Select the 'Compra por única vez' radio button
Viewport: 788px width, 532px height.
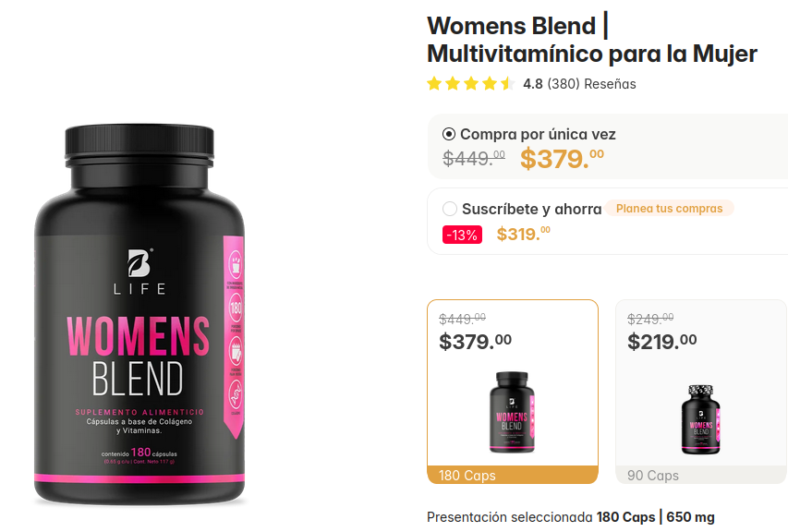click(x=449, y=134)
